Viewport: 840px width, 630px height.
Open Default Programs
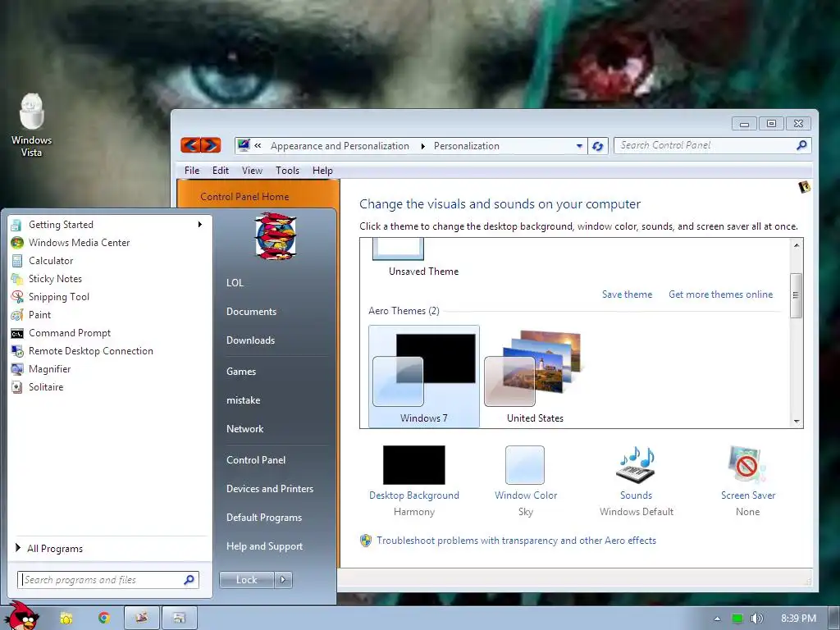click(x=263, y=518)
